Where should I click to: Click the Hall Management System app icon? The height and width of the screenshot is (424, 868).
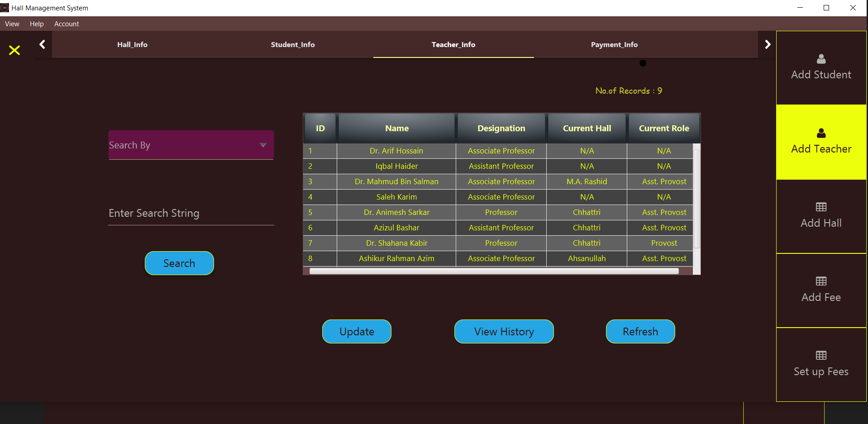click(x=5, y=8)
